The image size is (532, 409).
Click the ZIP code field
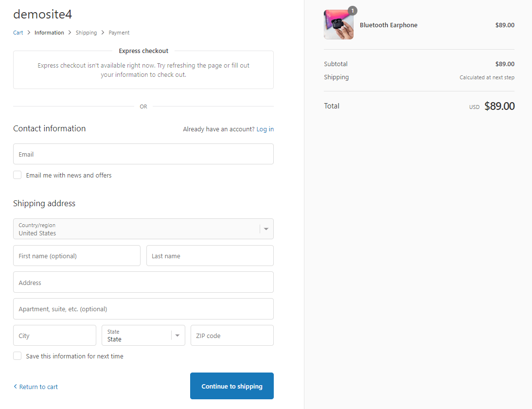232,336
